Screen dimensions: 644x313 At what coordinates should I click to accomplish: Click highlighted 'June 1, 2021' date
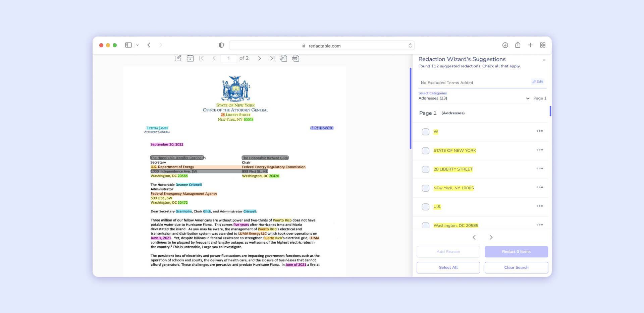161,238
